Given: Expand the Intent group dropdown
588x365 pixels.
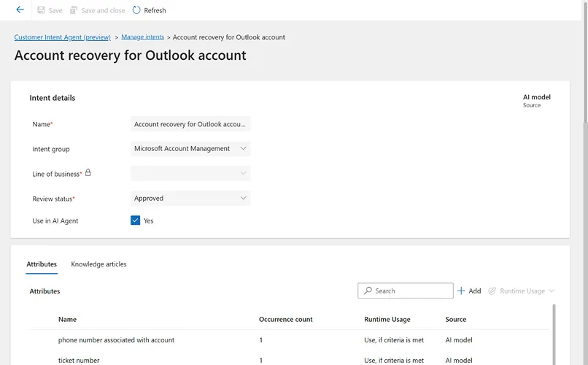Looking at the screenshot, I should [244, 149].
